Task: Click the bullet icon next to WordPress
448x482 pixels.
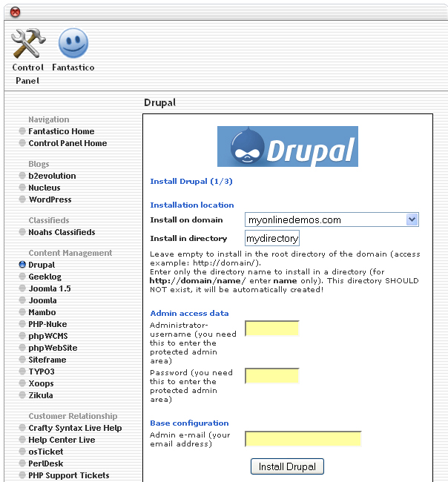Action: click(22, 199)
